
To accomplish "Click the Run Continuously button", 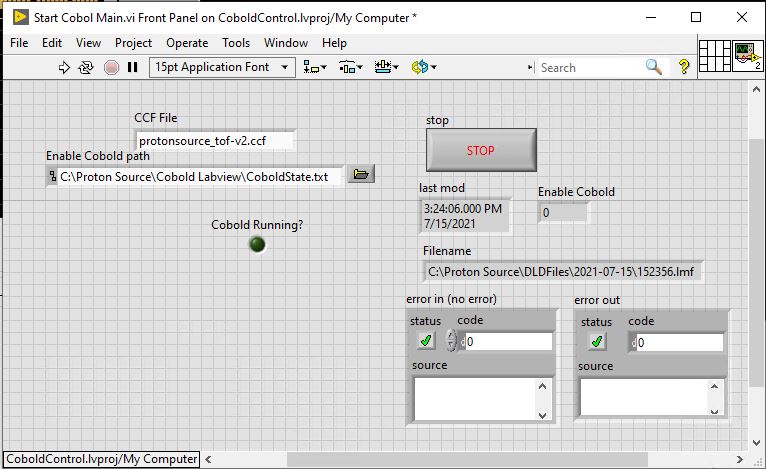I will [x=86, y=67].
